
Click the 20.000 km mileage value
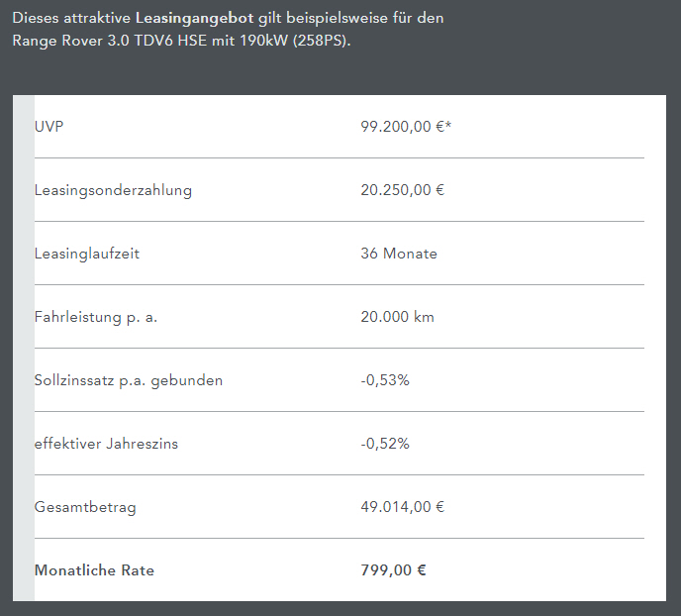click(x=397, y=317)
